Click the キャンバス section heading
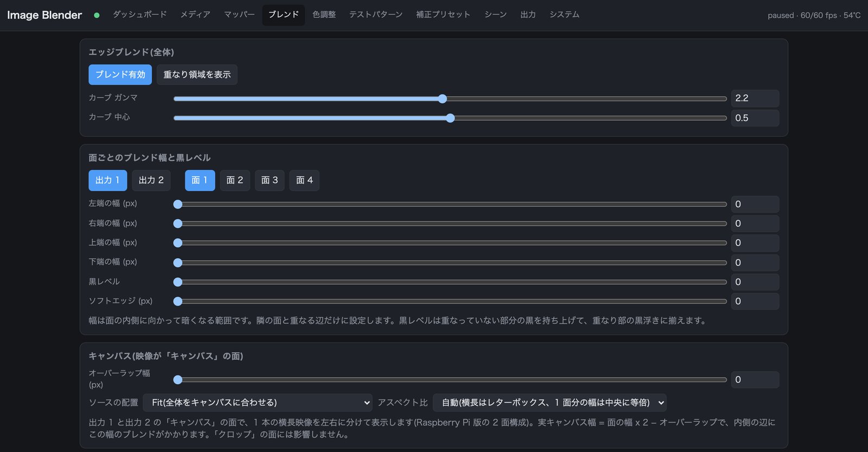Screen dimensions: 868x452 click(166, 356)
